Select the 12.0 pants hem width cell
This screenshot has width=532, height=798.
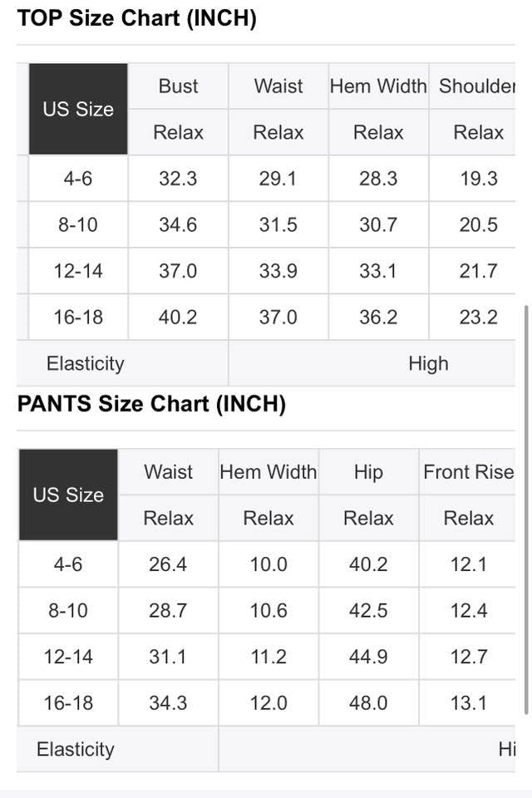point(268,703)
